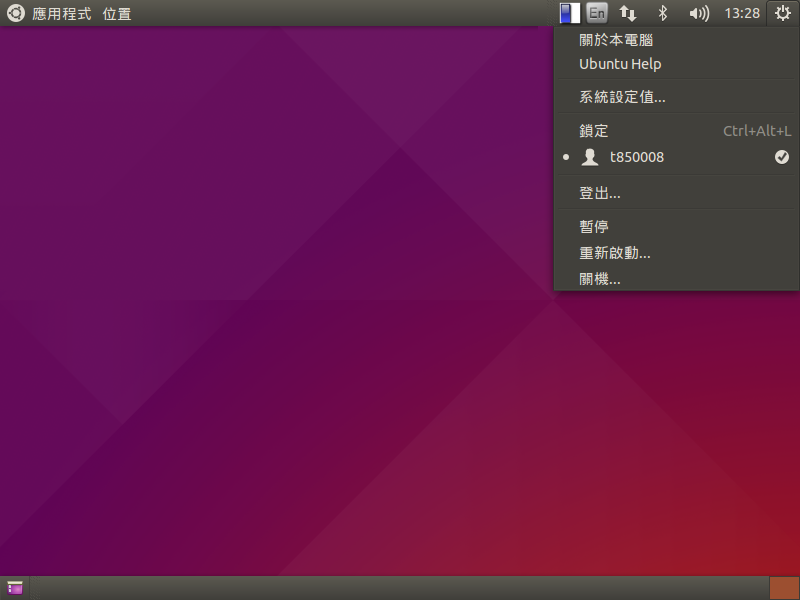Choose 關機... to shut down
800x600 pixels.
tap(600, 279)
